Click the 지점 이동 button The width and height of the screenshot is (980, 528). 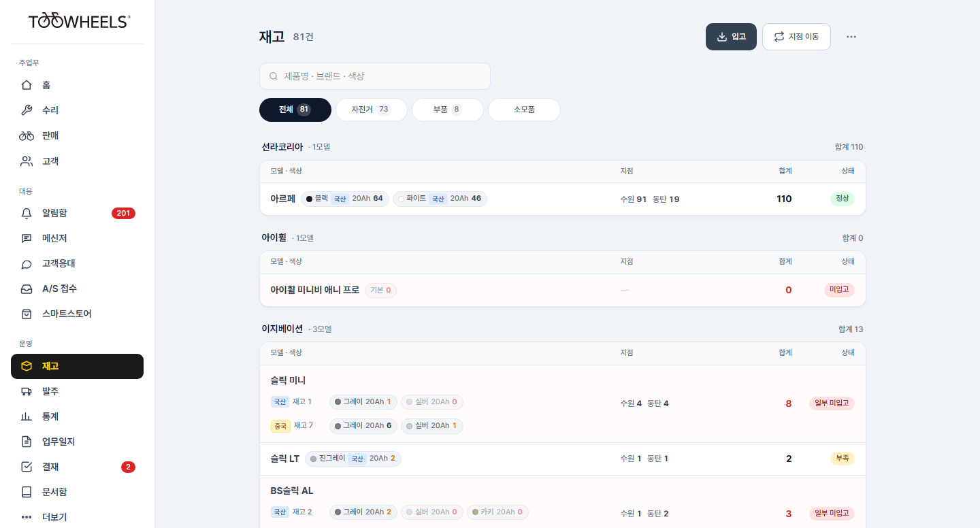coord(796,37)
